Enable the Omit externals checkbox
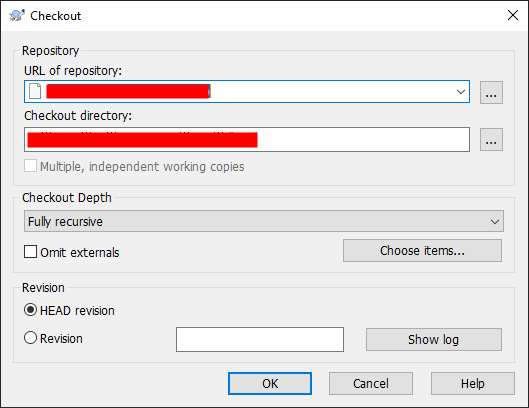 (30, 252)
